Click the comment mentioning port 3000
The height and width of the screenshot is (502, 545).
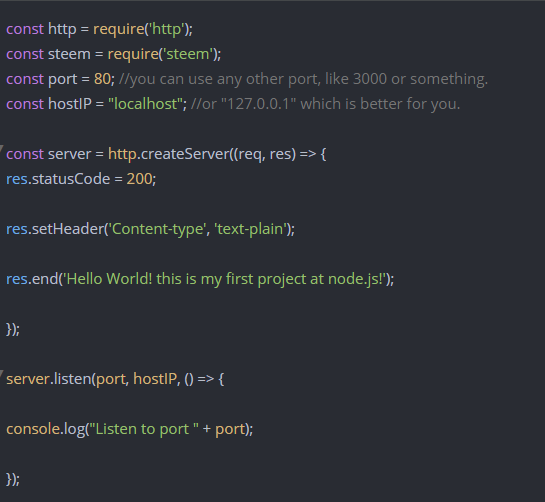pyautogui.click(x=303, y=79)
